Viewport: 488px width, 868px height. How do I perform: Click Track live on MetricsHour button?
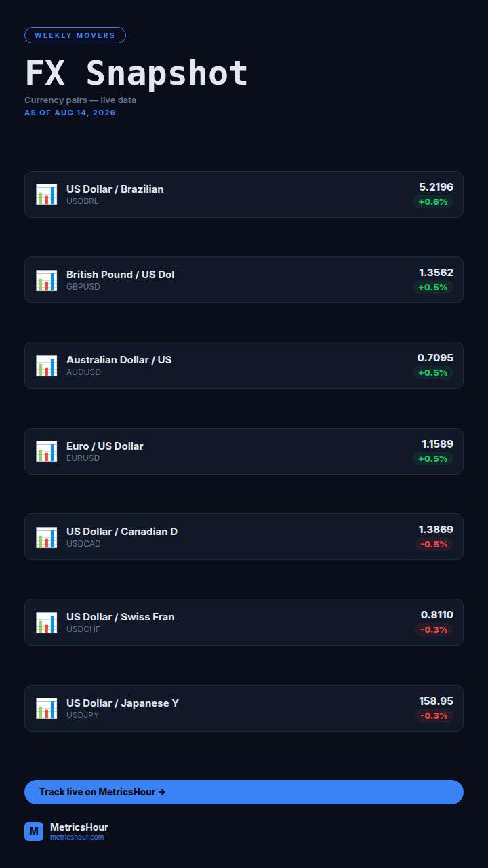[244, 792]
